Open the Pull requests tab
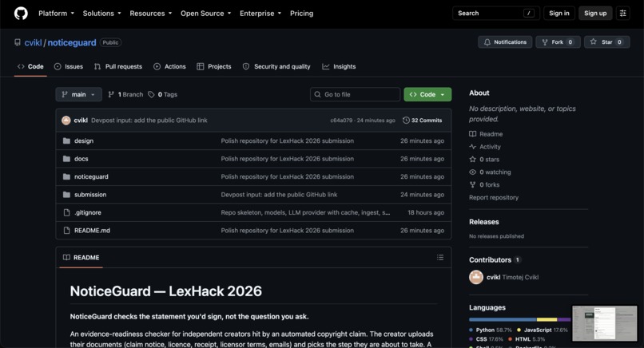The image size is (644, 348). click(118, 66)
